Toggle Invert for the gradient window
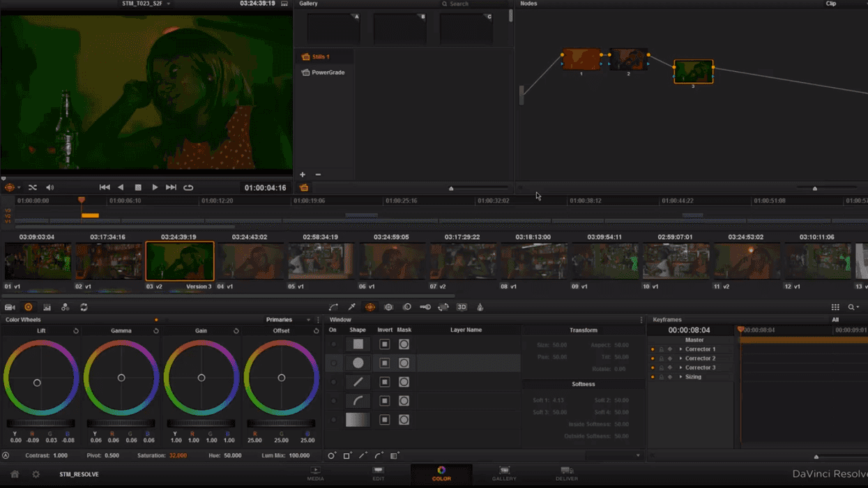 point(384,420)
